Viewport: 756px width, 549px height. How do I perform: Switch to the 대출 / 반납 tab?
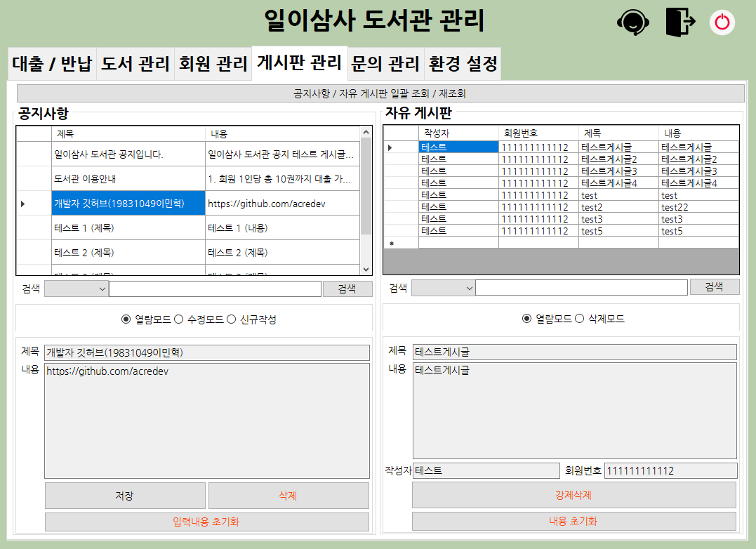pyautogui.click(x=53, y=62)
